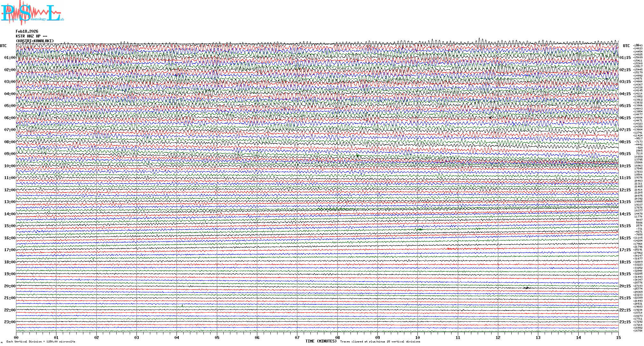Click minute tick 08 on the bottom axis
Screen dimensions: 644x346
(337, 338)
